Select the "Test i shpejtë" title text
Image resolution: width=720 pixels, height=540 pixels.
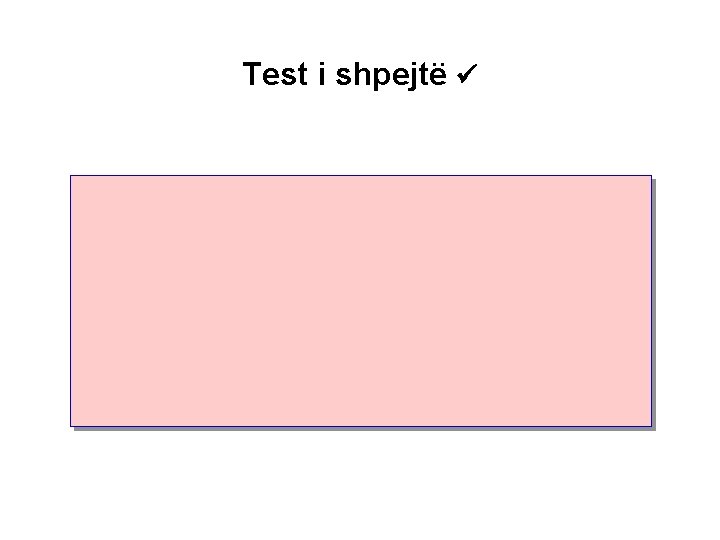coord(344,75)
